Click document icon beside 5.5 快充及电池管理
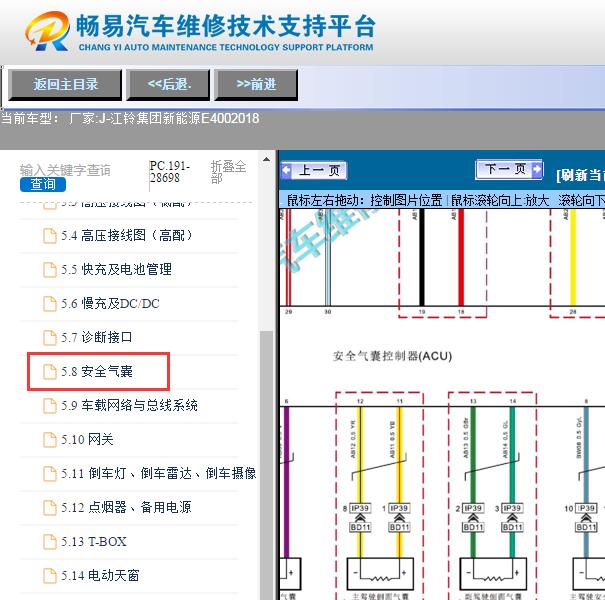The image size is (605, 600). tap(50, 270)
